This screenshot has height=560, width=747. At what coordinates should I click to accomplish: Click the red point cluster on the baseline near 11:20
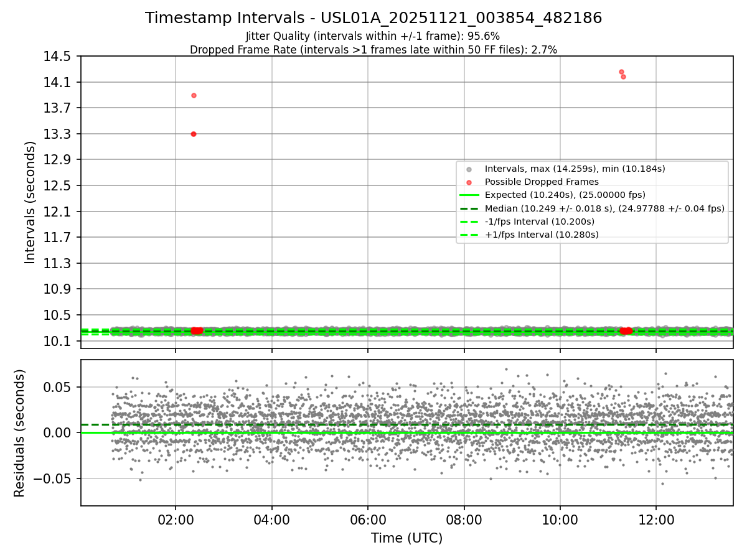pos(626,331)
